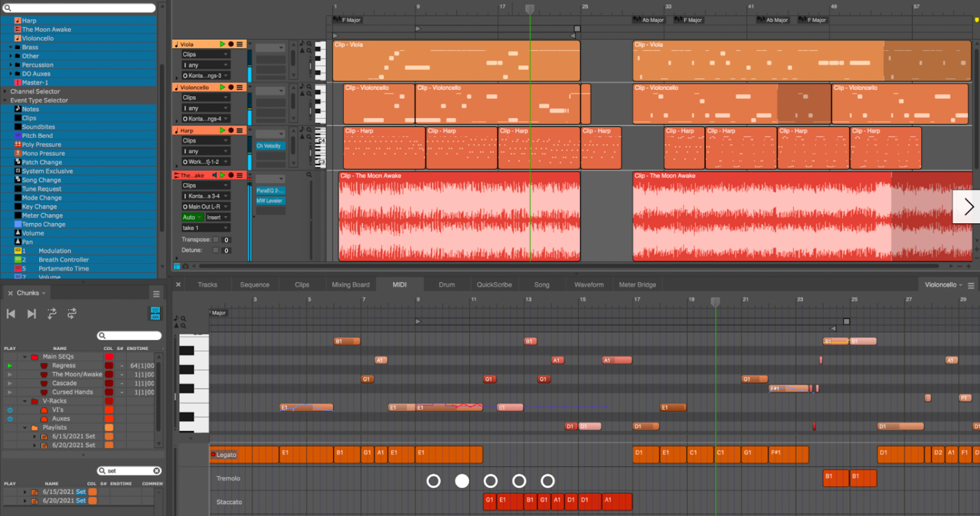
Task: Select the second page indicator dot
Action: pos(462,481)
